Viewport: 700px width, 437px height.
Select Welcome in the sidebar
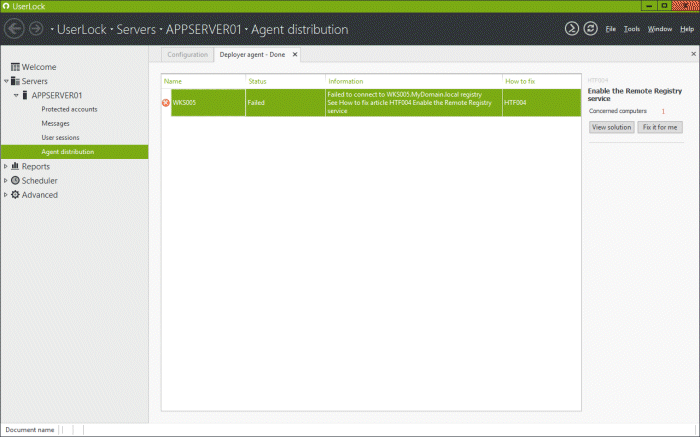39,67
